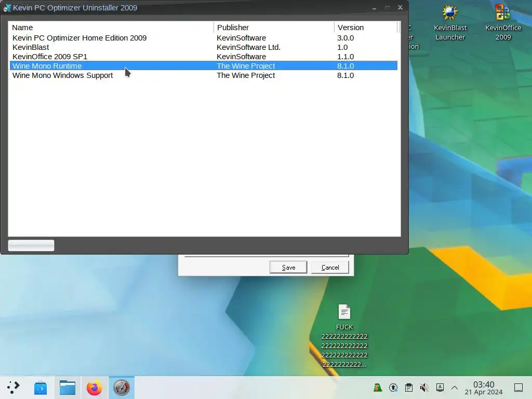Click the Save button in dialog
Screen dimensions: 532x399
[x=288, y=268]
